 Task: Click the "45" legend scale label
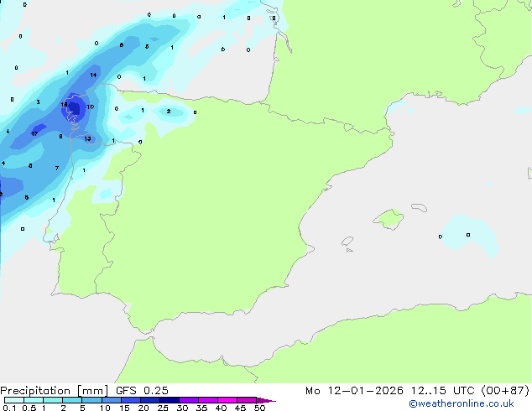point(240,408)
